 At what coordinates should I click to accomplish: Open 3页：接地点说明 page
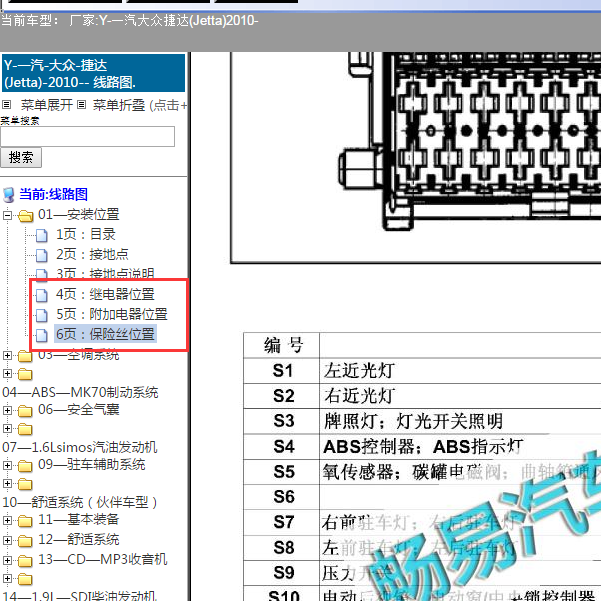click(105, 273)
